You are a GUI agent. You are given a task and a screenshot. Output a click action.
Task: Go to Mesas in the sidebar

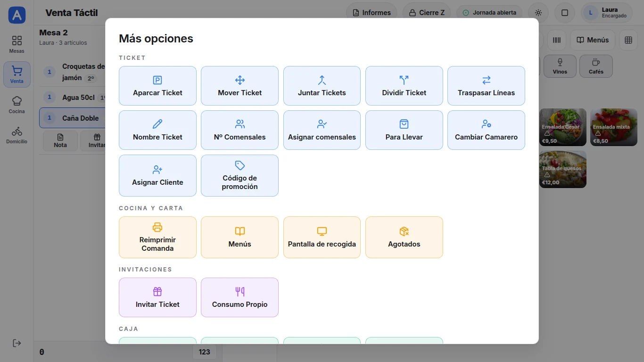pos(17,44)
